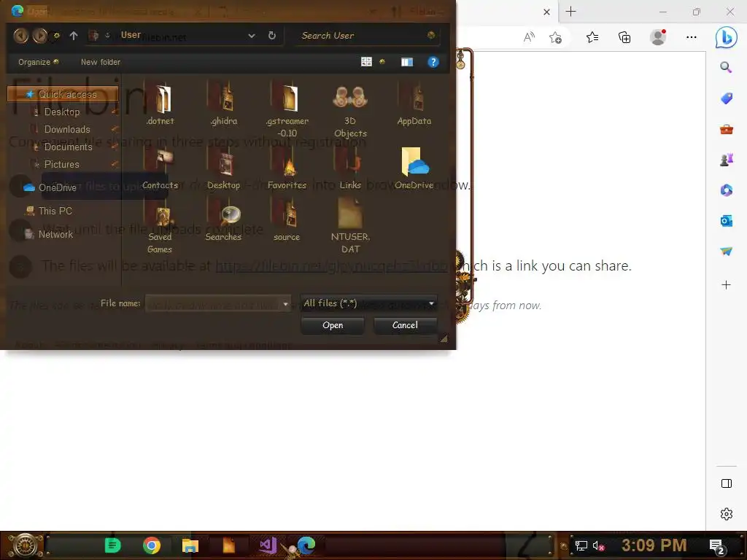Open Edge sidebar Microsoft 365 icon
Image resolution: width=747 pixels, height=560 pixels.
pos(726,190)
